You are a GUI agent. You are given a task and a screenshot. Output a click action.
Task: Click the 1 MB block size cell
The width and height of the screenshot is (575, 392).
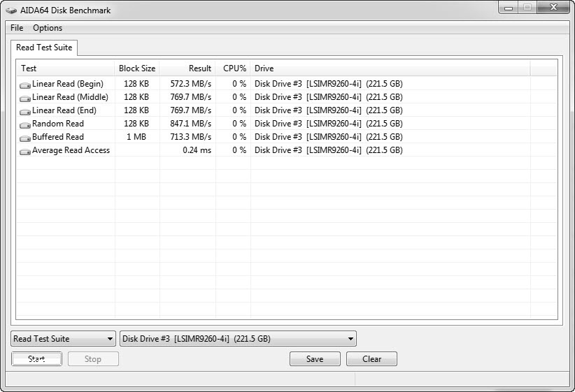[x=136, y=137]
